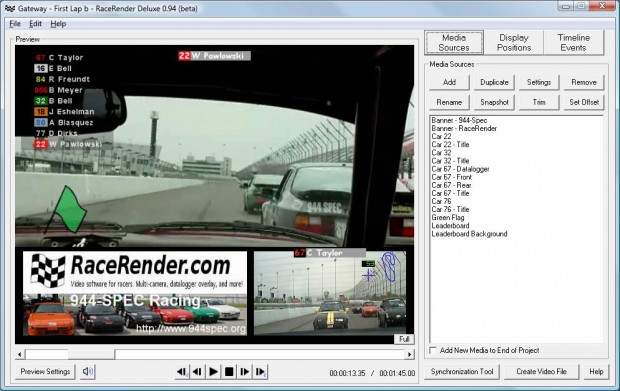Click the timeline scrollbar right arrow

tap(410, 354)
